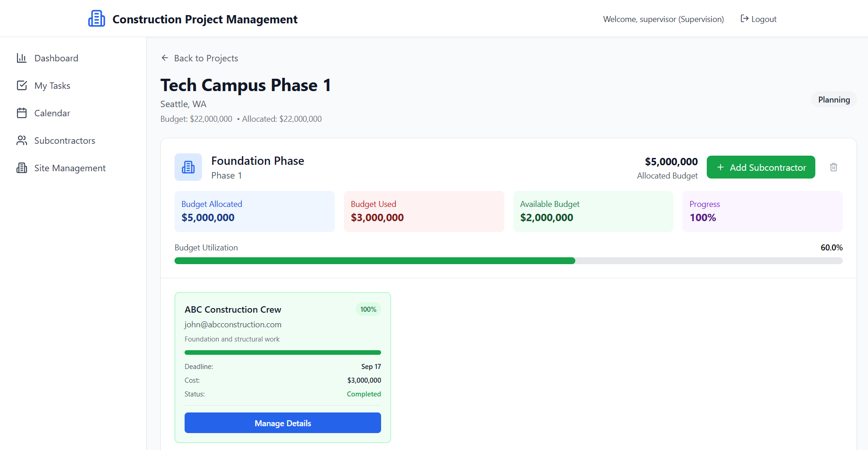Click the Site Management building icon
Viewport: 868px width, 450px height.
click(x=22, y=168)
